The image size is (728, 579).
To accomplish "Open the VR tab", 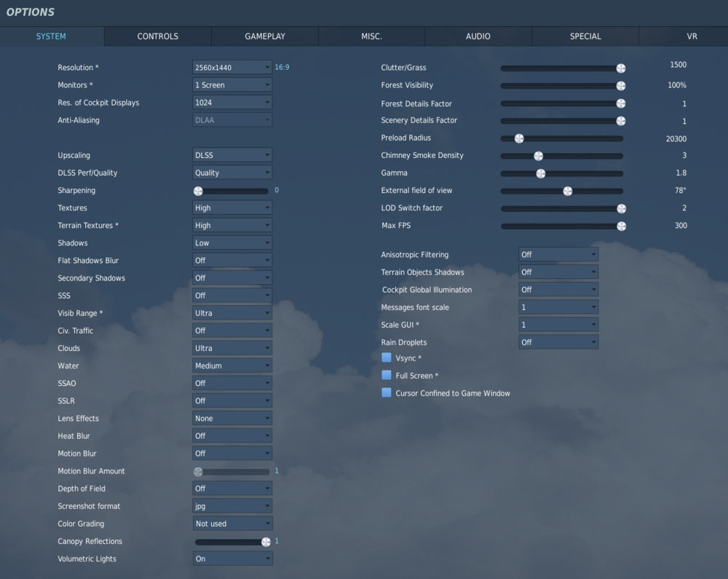I will 684,36.
